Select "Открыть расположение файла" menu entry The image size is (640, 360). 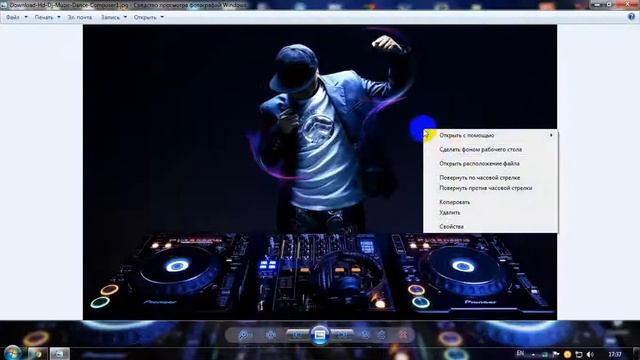point(479,164)
